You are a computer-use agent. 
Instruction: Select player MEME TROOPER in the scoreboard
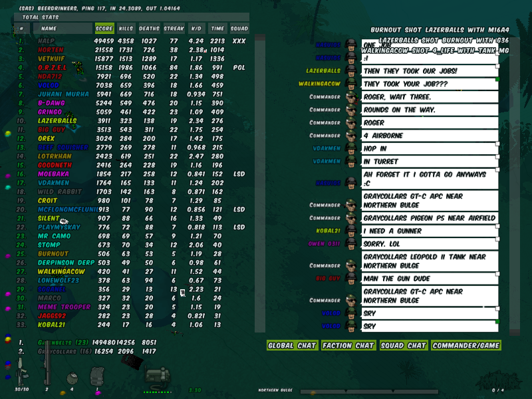point(64,307)
